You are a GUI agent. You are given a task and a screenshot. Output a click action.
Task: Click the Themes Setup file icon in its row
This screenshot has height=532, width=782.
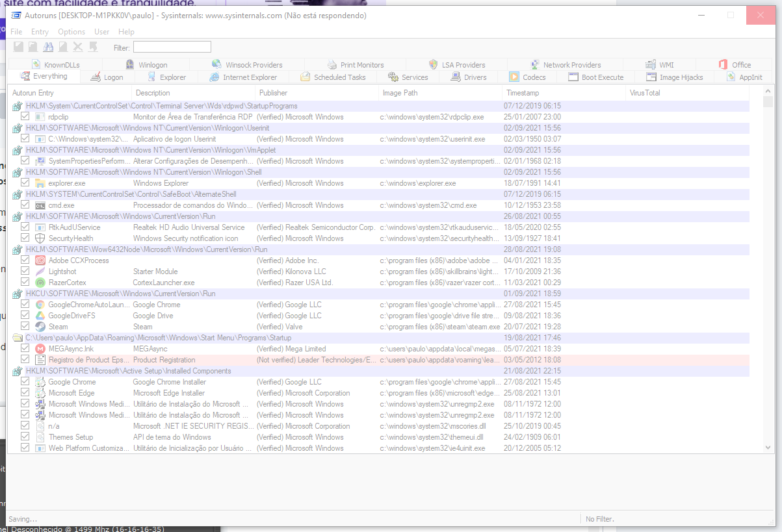pyautogui.click(x=40, y=437)
